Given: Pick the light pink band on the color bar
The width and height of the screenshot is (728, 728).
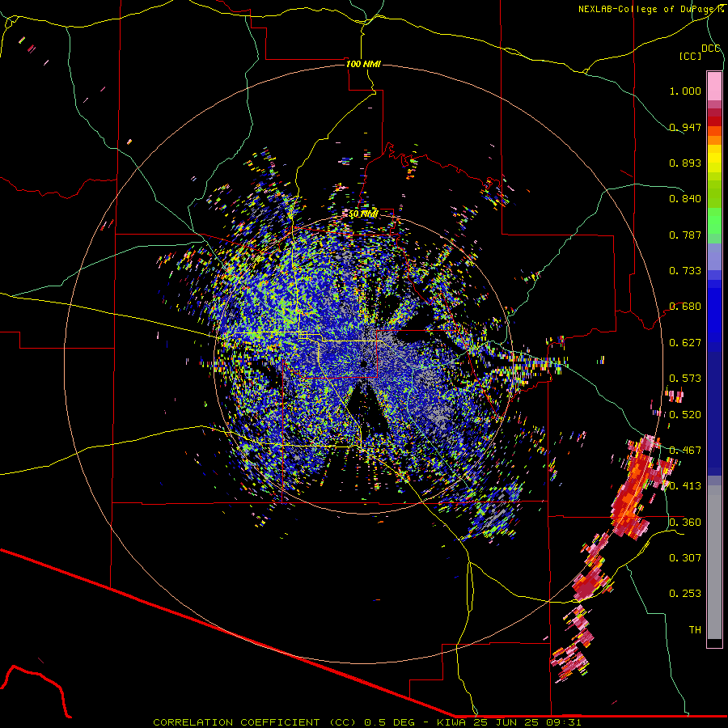Looking at the screenshot, I should [x=714, y=86].
